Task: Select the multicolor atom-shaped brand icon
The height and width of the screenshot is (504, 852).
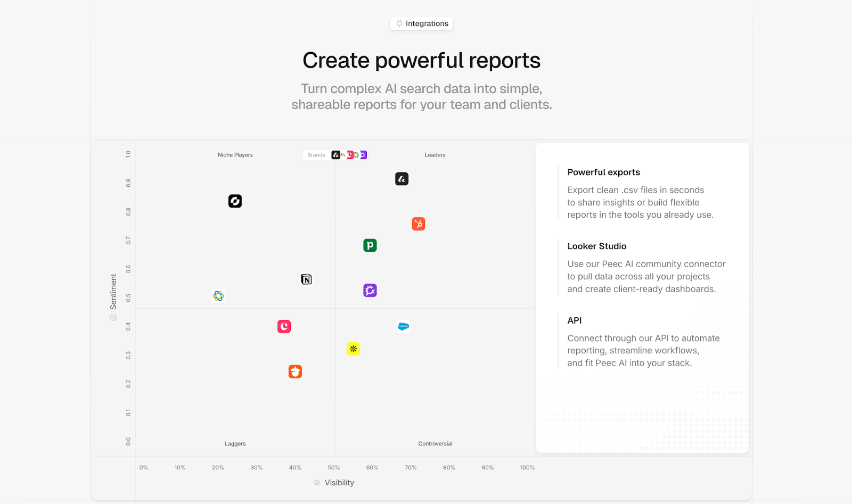Action: pyautogui.click(x=218, y=296)
